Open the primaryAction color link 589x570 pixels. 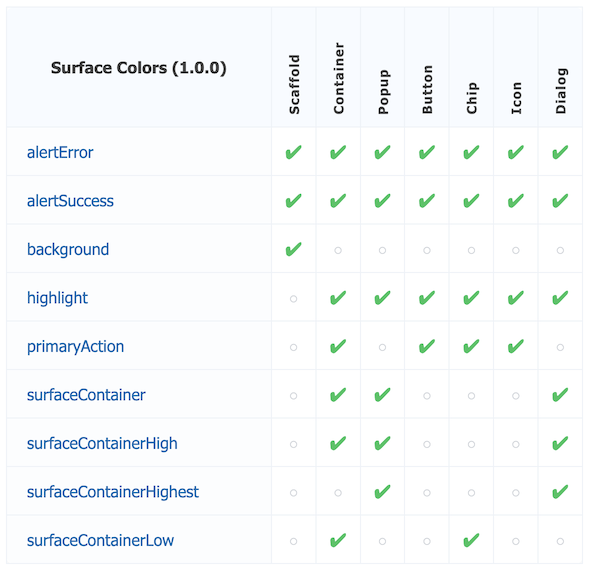click(76, 346)
